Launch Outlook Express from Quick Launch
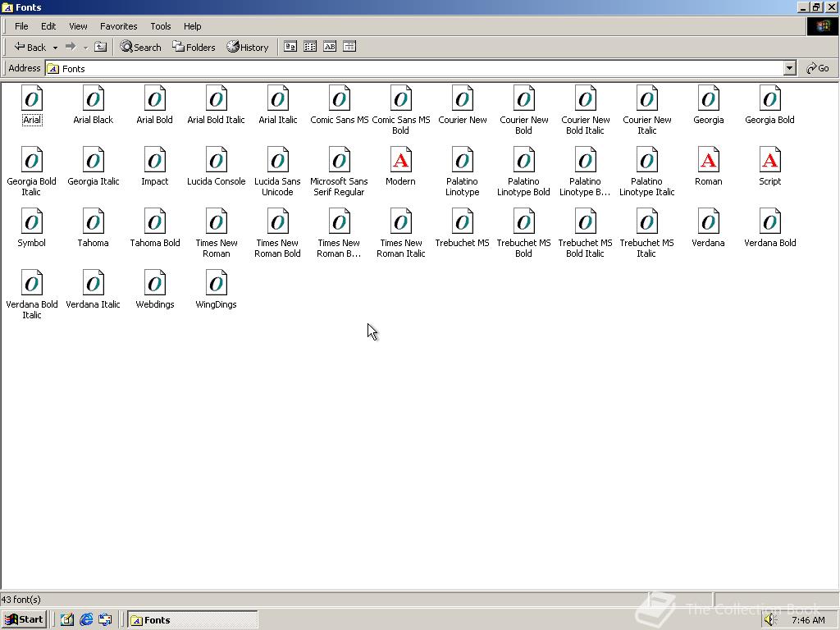840x630 pixels. pos(105,620)
